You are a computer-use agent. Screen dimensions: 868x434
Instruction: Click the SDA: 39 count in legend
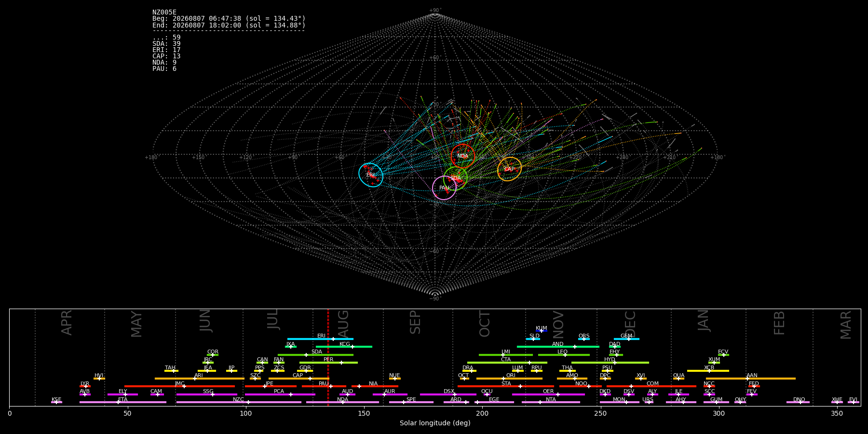click(x=166, y=44)
